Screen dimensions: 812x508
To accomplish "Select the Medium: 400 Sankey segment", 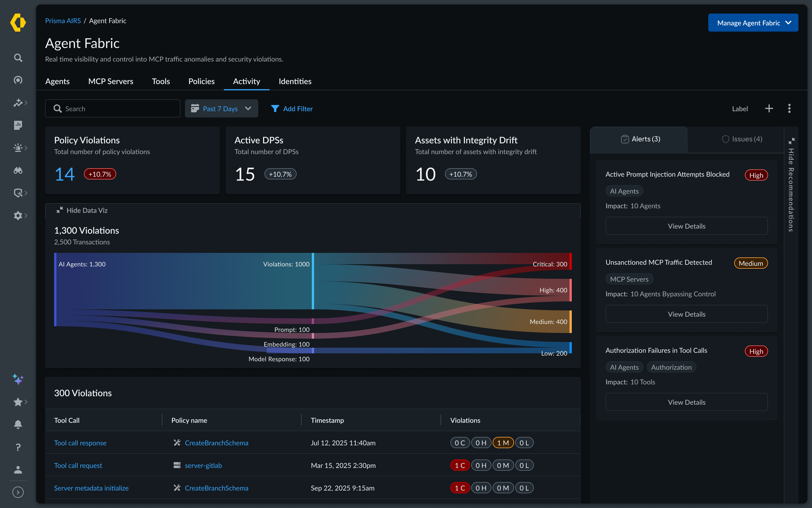I will click(x=570, y=322).
